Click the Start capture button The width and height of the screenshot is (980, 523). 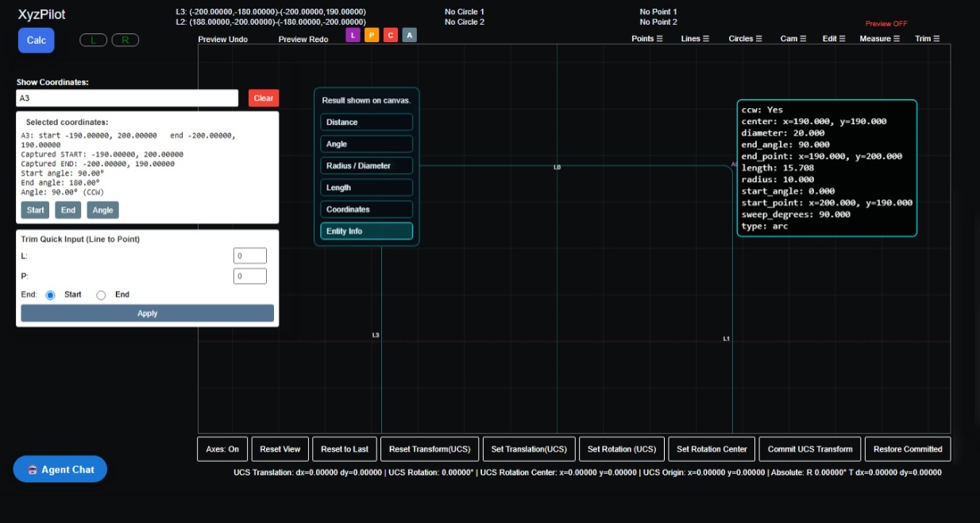coord(36,210)
